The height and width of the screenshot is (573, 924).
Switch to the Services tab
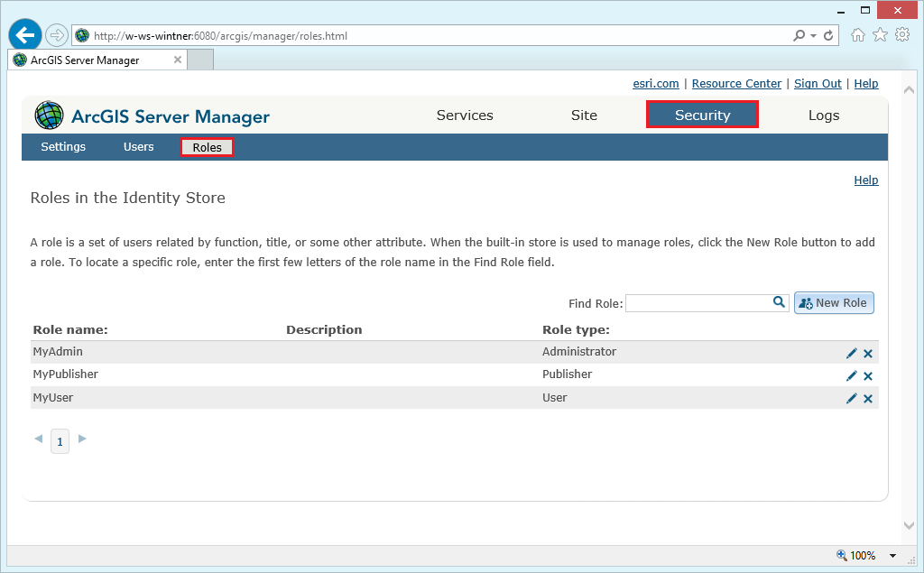(464, 116)
